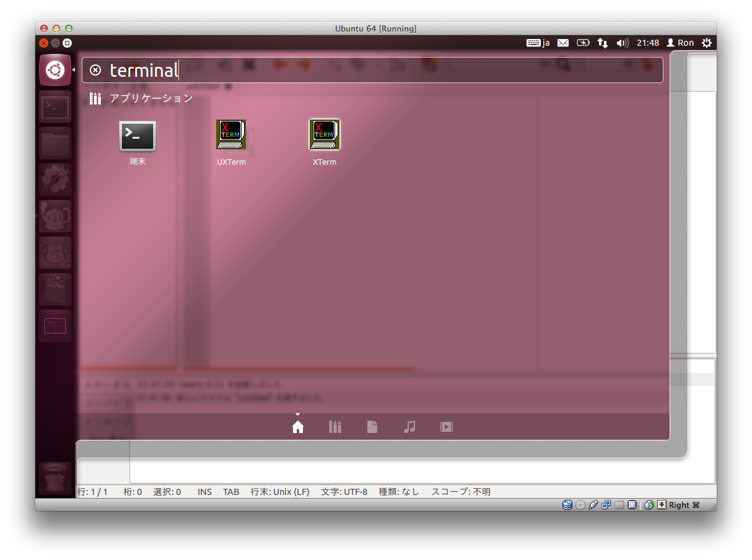Open System Settings gear-and-wrench launcher icon
This screenshot has height=560, width=752.
click(55, 180)
